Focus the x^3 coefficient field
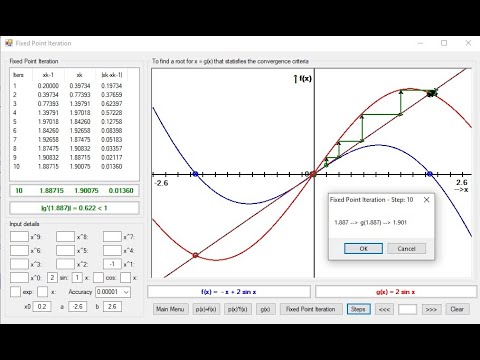 [x=19, y=264]
